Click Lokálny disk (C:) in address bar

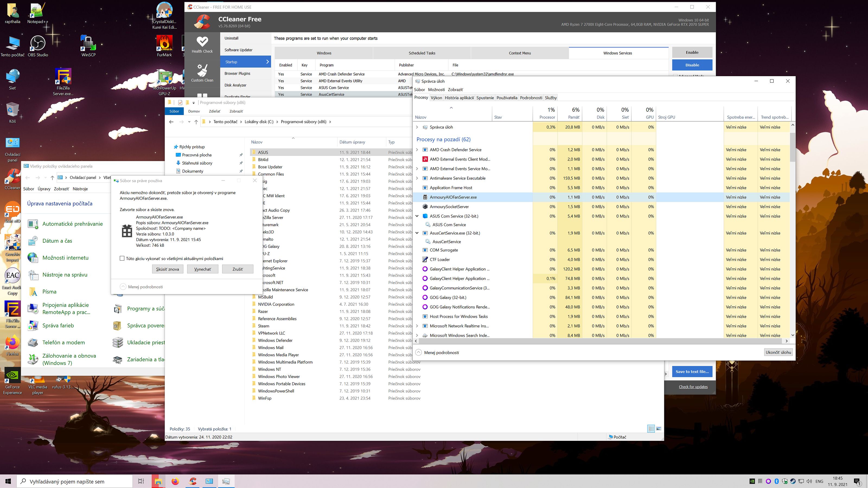coord(259,121)
